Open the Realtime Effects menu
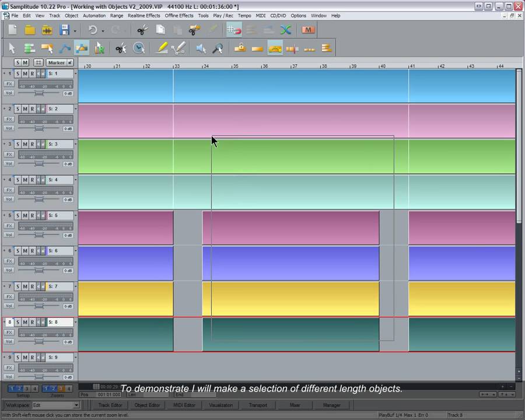Viewport: 525px width, 420px height. [144, 15]
